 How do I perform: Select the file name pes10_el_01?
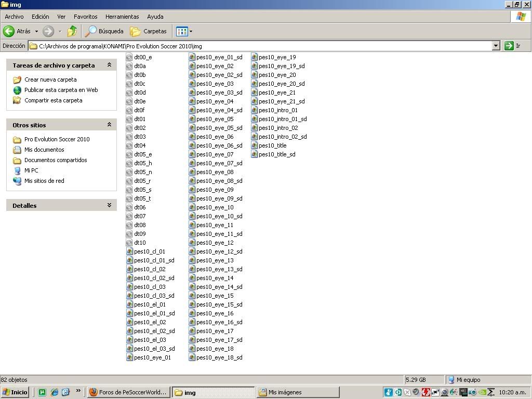pyautogui.click(x=150, y=304)
